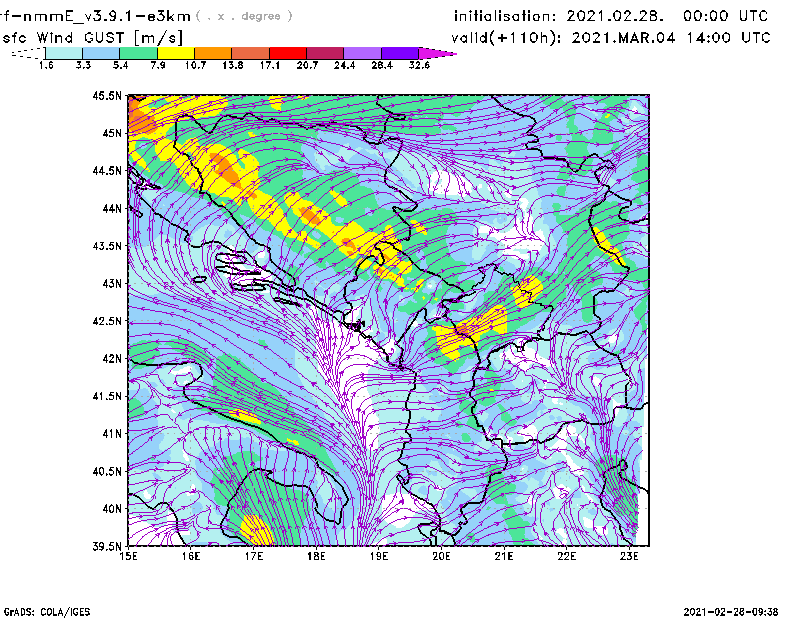Click the '2021-02-28-09:38' timestamp
This screenshot has width=800, height=618.
[x=731, y=611]
